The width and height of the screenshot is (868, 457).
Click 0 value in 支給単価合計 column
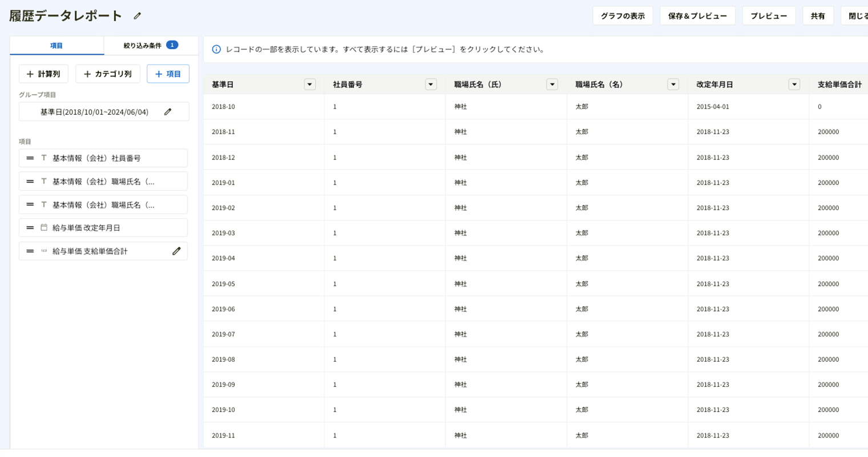(x=819, y=107)
